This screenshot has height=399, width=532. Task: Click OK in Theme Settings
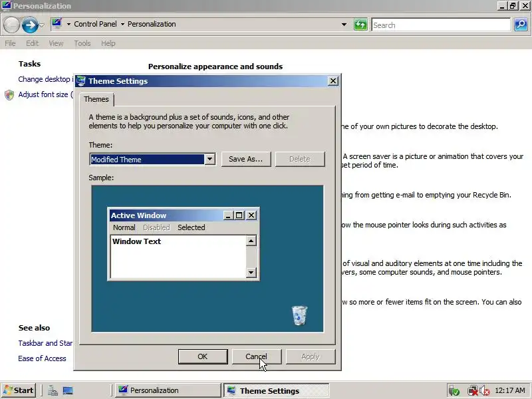203,356
